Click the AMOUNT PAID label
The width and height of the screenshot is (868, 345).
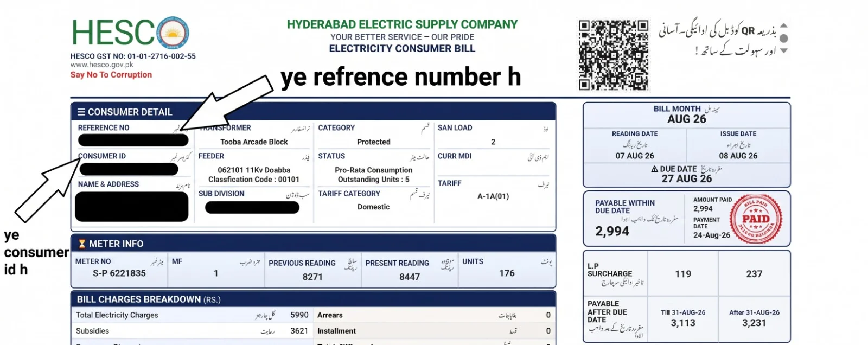point(713,200)
